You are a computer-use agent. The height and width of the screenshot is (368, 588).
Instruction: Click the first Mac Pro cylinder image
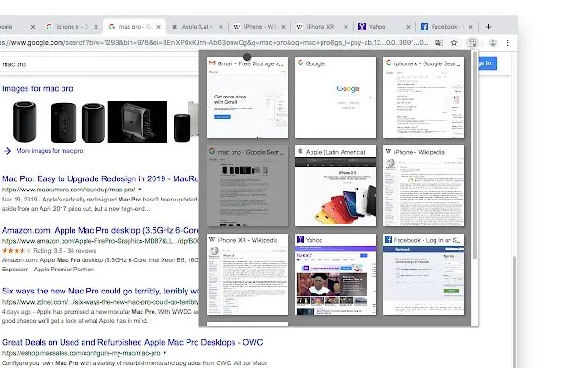pos(25,121)
